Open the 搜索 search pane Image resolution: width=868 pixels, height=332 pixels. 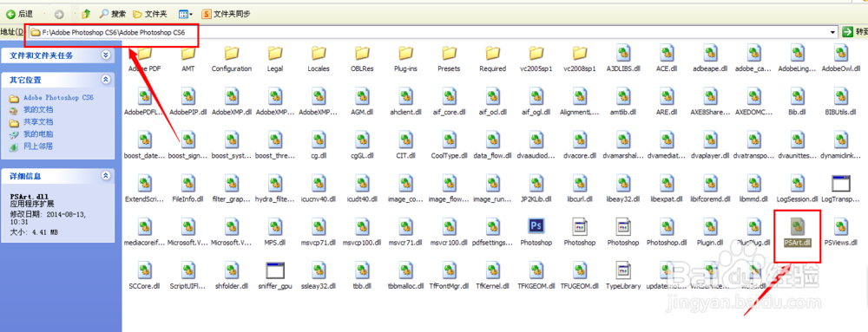[113, 14]
